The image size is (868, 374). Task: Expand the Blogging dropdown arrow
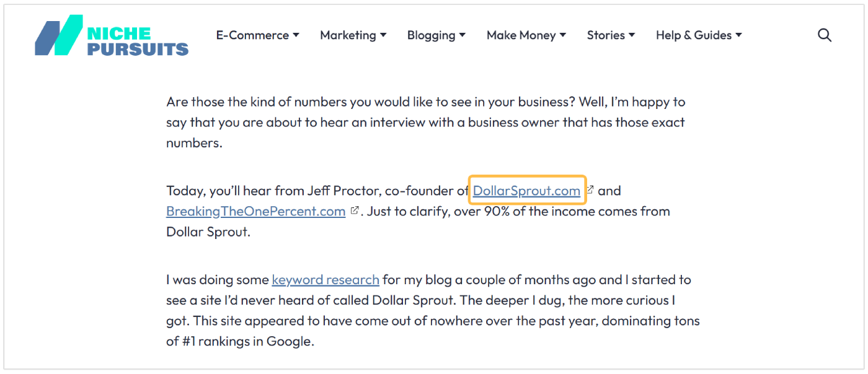(462, 35)
